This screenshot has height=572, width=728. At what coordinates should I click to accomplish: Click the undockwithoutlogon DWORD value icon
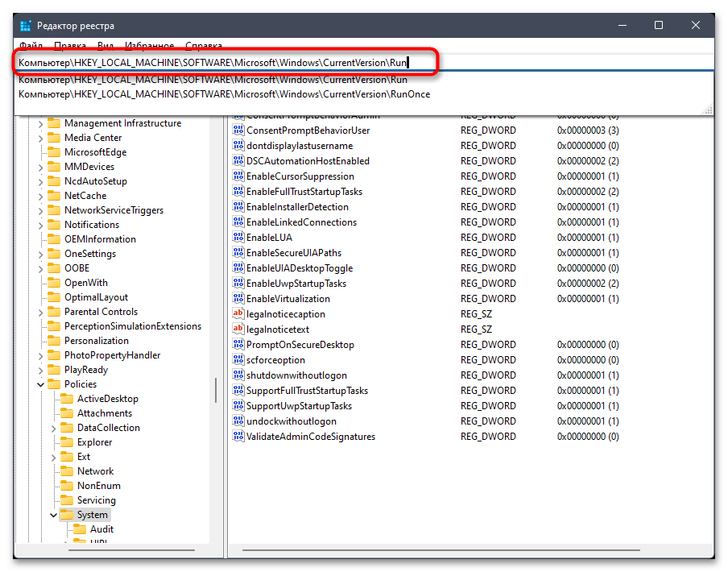pos(238,421)
